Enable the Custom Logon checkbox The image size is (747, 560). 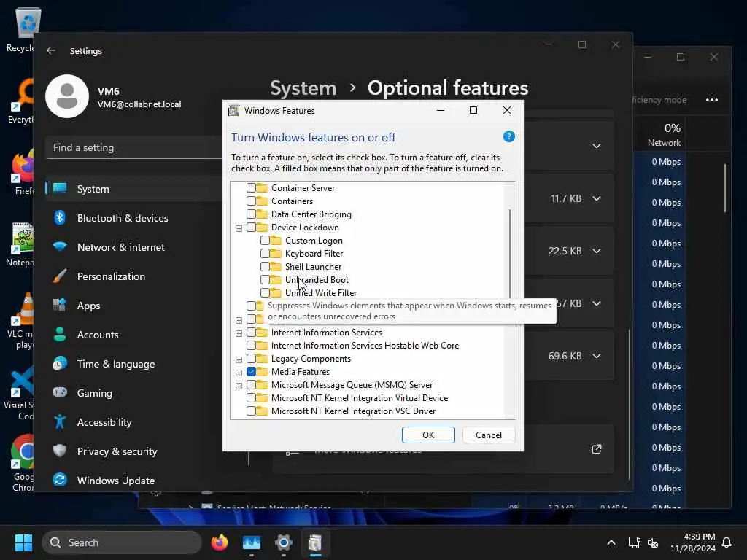coord(265,241)
